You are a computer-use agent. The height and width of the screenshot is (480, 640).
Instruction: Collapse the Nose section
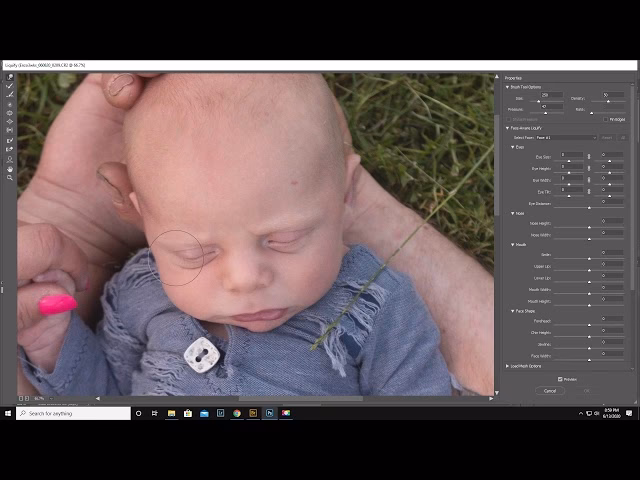[513, 213]
